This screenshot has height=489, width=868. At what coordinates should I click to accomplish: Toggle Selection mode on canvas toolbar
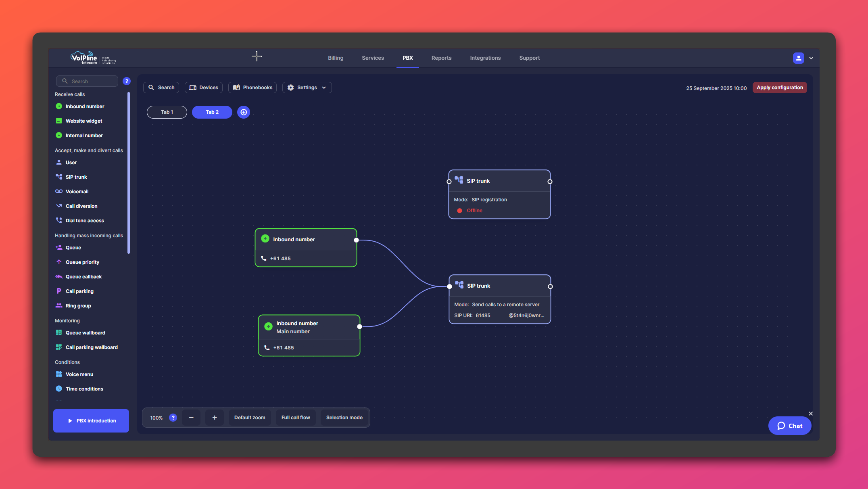point(344,418)
